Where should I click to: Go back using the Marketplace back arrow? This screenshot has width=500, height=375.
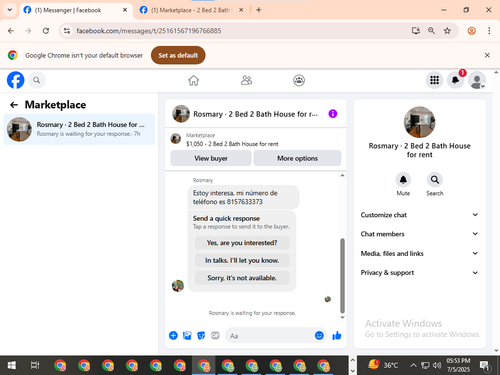tap(14, 105)
